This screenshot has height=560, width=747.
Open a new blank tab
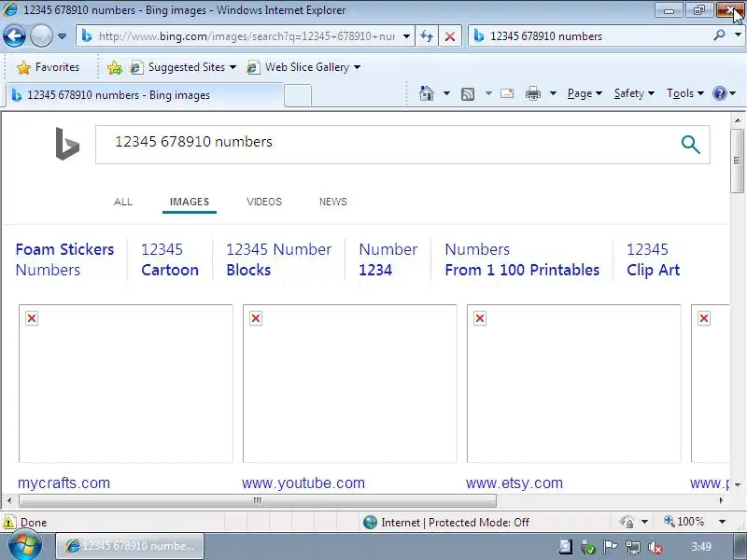(298, 96)
